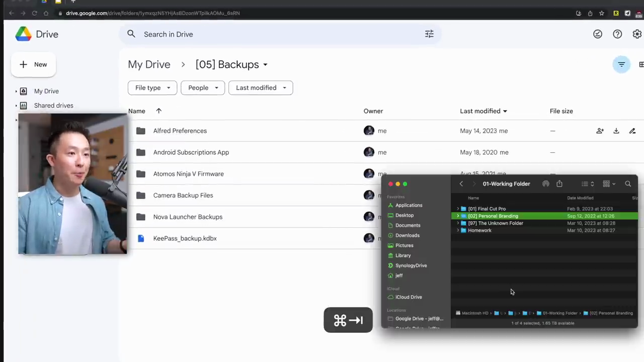Click Macintosh HD in Finder path bar

pos(472,313)
